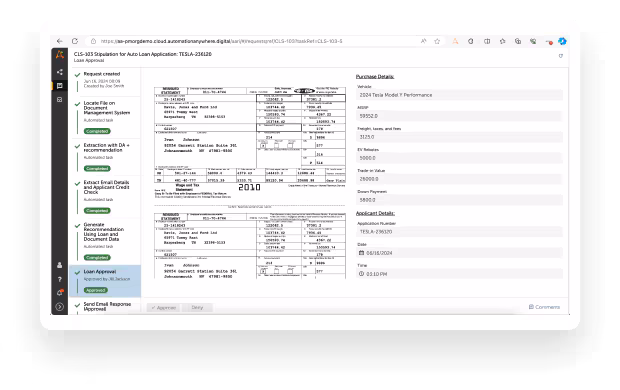Open the user profile sidebar icon
The height and width of the screenshot is (390, 620).
60,265
